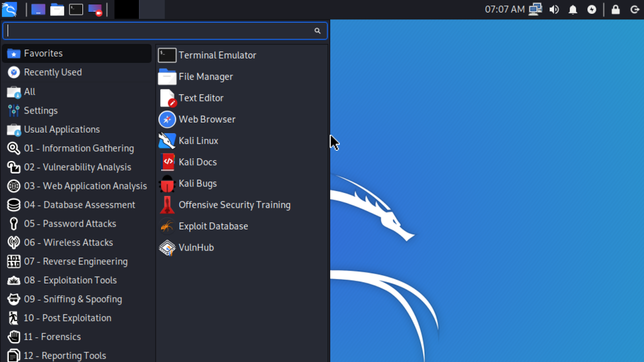Click inside the application search field
This screenshot has width=644, height=362.
[x=161, y=31]
